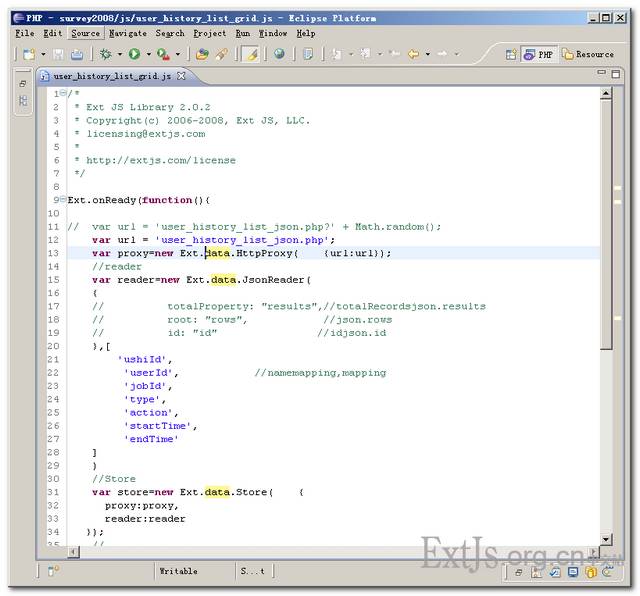Open the Outline fast view icon in sidebar
This screenshot has width=640, height=596.
click(23, 100)
